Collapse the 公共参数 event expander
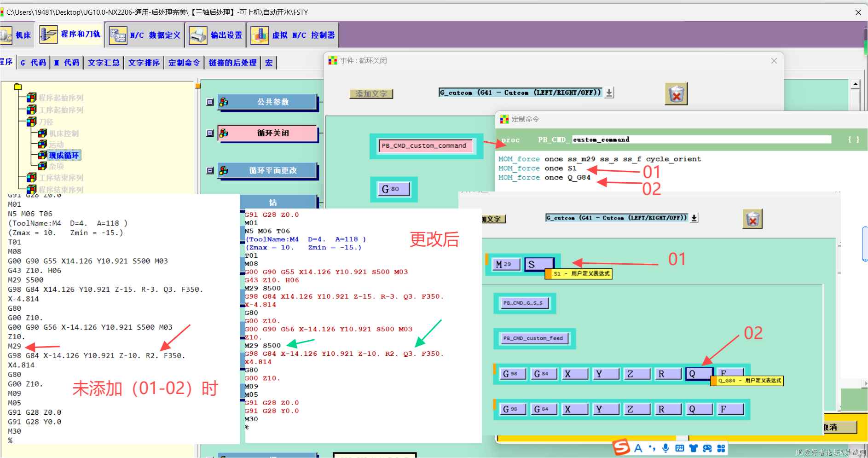 click(210, 102)
